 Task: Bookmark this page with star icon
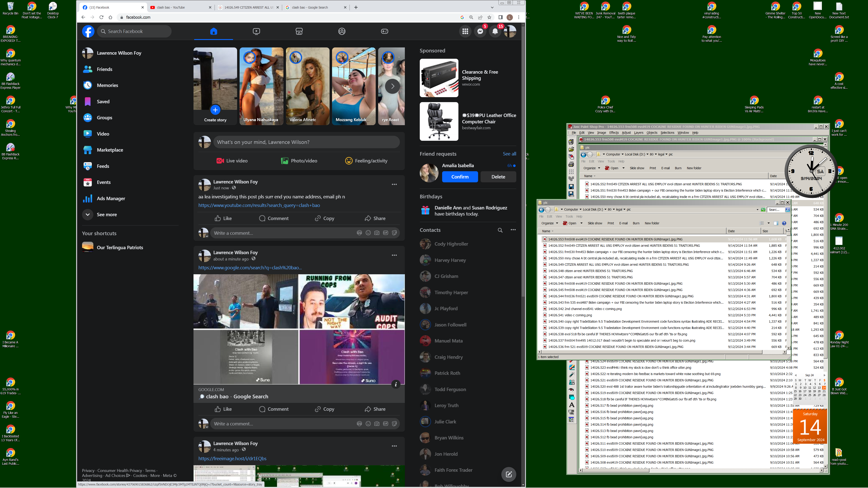[x=489, y=17]
